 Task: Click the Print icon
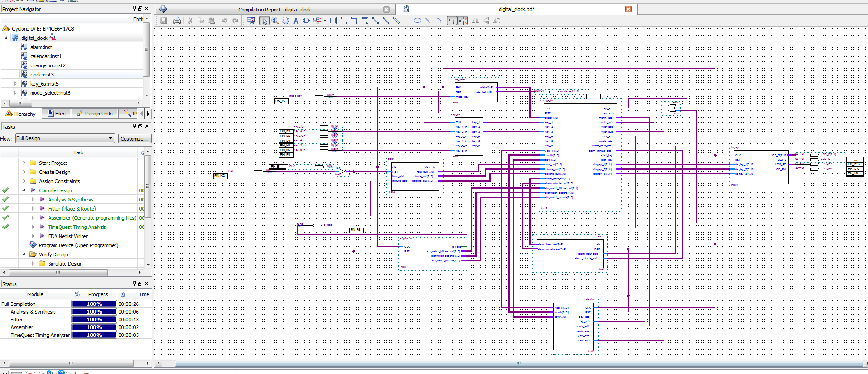[x=177, y=21]
